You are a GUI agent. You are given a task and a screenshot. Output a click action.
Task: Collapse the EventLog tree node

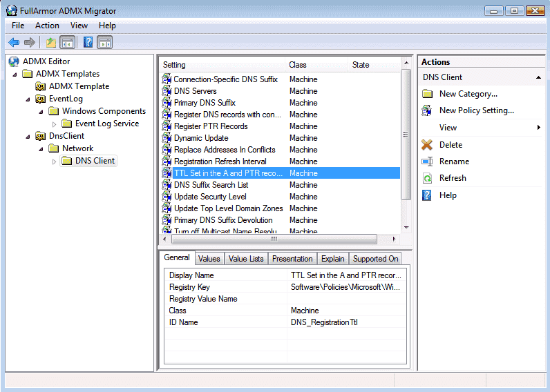pos(28,99)
